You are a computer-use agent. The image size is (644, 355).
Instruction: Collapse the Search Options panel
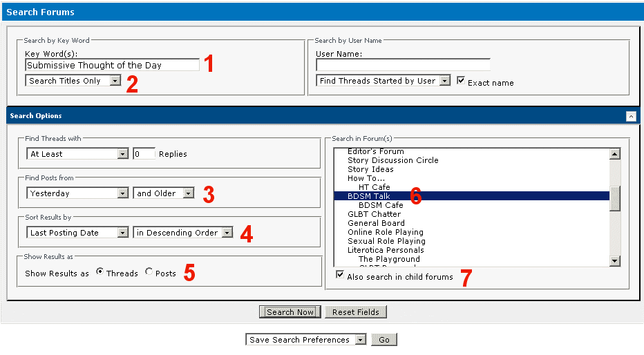click(631, 116)
